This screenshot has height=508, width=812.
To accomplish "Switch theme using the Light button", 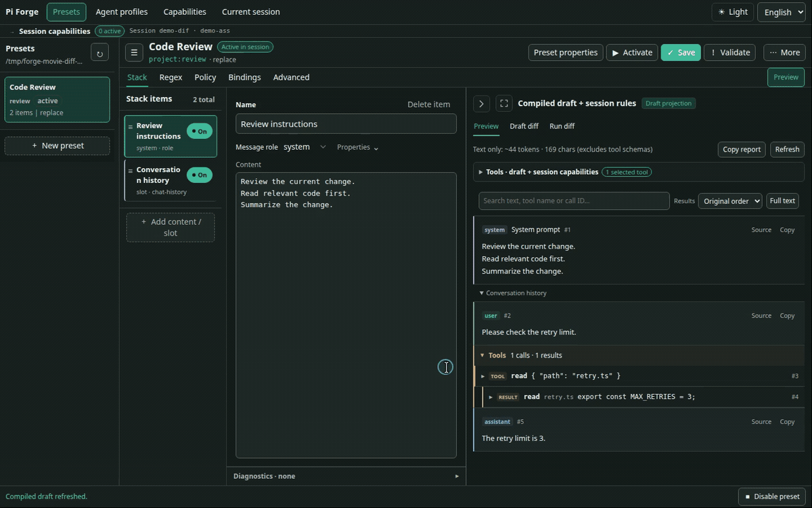I will (x=733, y=12).
